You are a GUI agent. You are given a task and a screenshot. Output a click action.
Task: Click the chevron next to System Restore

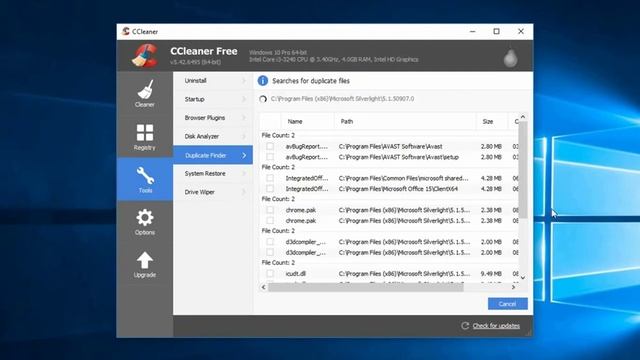tap(244, 173)
